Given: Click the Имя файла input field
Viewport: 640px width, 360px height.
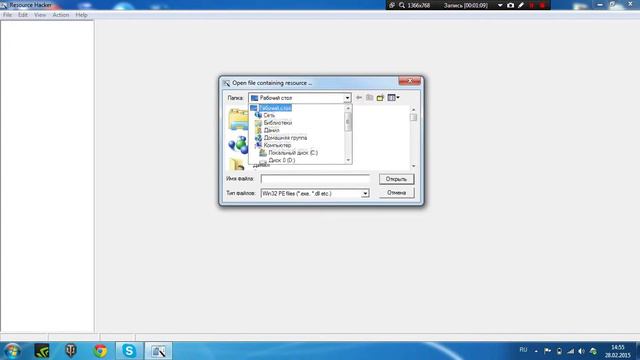Looking at the screenshot, I should 315,179.
